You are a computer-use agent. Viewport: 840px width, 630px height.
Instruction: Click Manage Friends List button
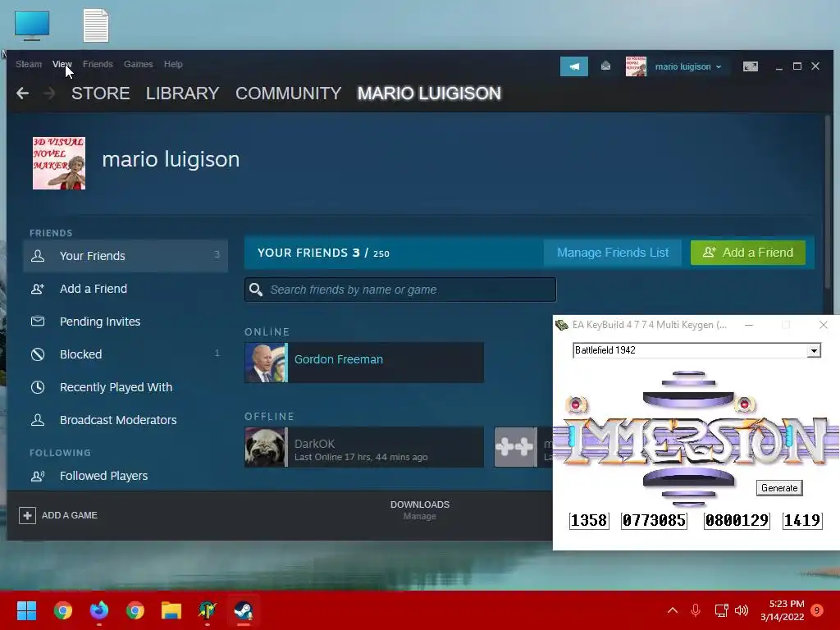tap(612, 253)
